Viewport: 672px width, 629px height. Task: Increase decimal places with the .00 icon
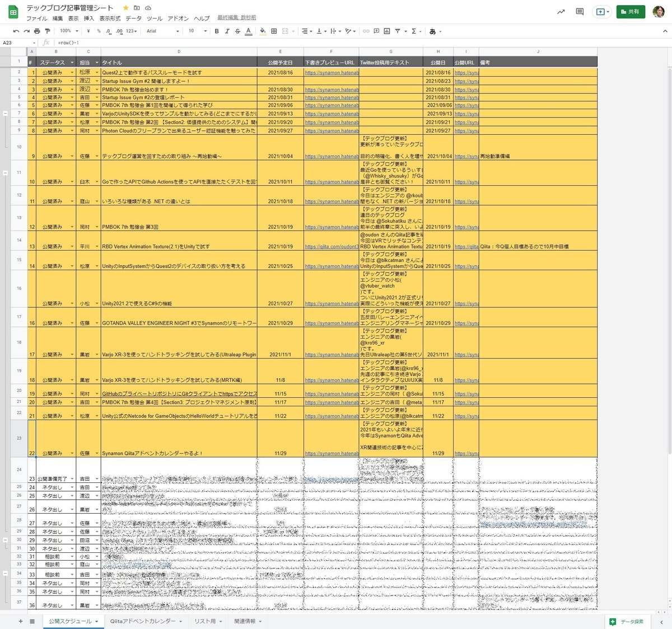tap(119, 31)
